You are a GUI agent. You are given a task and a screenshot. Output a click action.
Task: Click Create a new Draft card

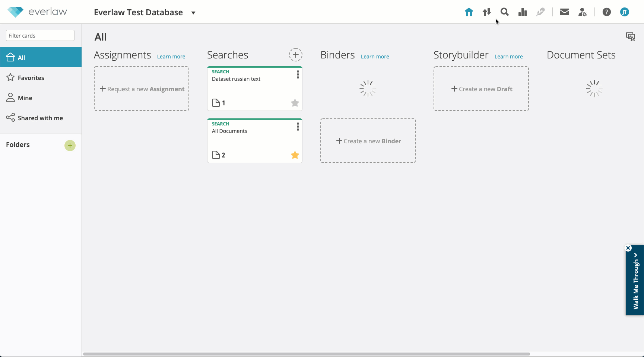click(x=481, y=89)
